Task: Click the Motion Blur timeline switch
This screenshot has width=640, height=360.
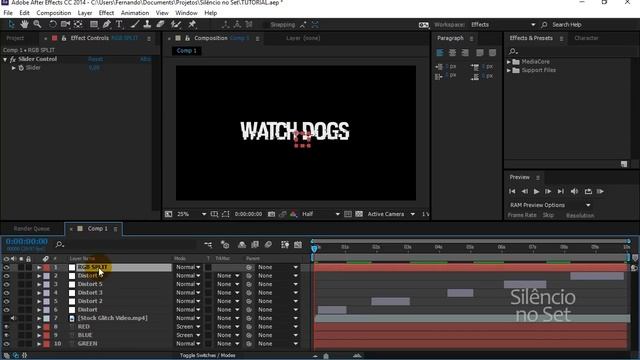Action: point(268,244)
